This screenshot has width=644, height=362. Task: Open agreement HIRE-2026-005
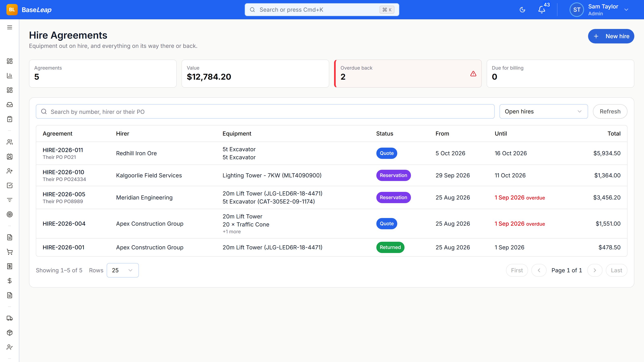pos(64,194)
